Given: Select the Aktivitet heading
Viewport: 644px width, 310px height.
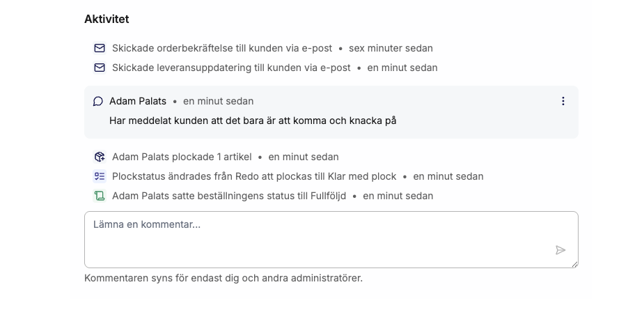Looking at the screenshot, I should click(107, 19).
